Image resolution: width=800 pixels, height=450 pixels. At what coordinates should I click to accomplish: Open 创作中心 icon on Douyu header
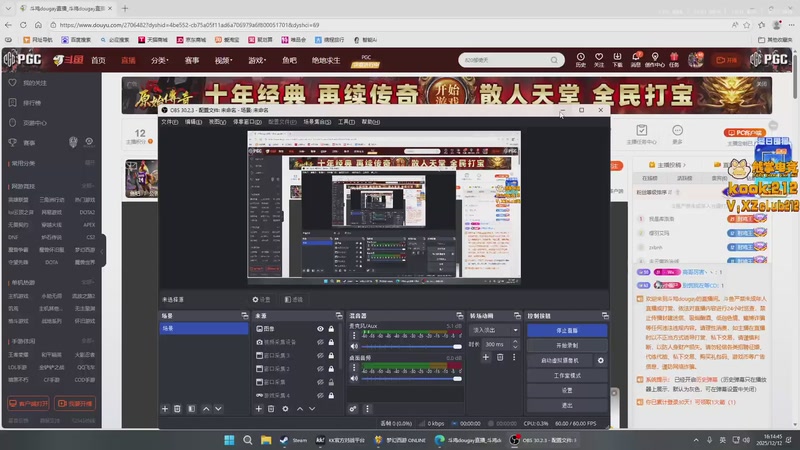coord(655,60)
